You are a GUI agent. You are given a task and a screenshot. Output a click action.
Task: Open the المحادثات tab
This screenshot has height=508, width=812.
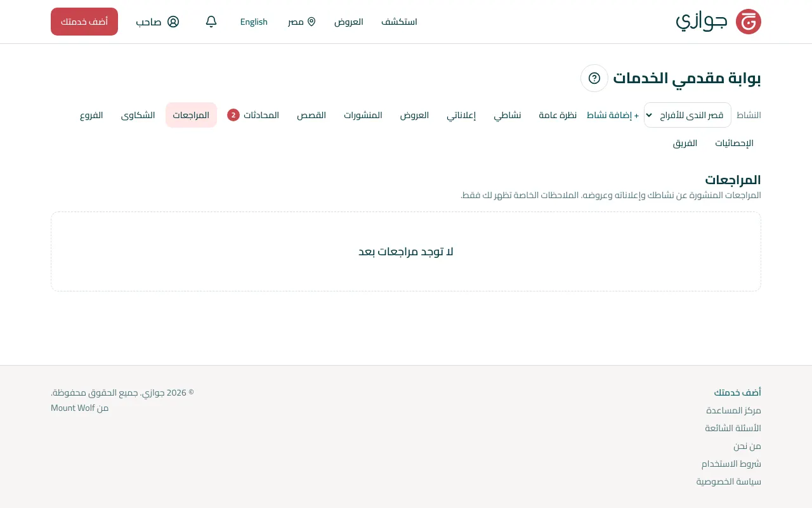point(253,115)
